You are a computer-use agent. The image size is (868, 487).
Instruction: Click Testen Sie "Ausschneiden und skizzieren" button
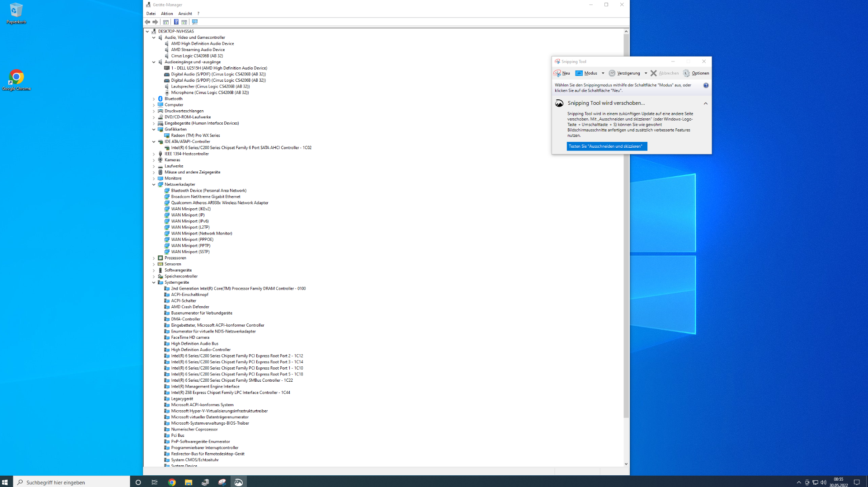[x=607, y=146]
